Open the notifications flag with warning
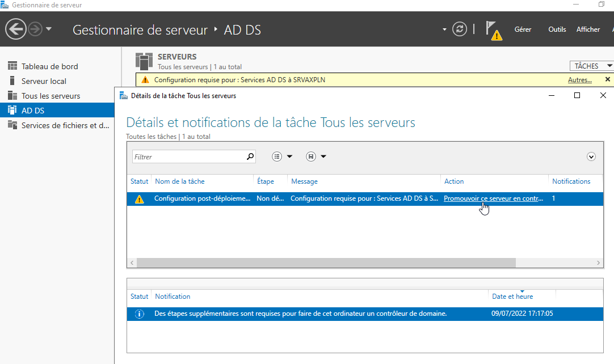Viewport: 614px width, 364px height. 493,31
